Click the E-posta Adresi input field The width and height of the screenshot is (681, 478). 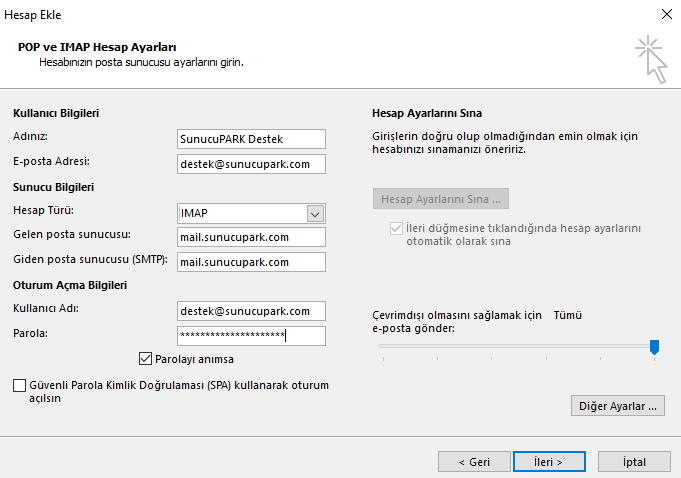[x=251, y=164]
